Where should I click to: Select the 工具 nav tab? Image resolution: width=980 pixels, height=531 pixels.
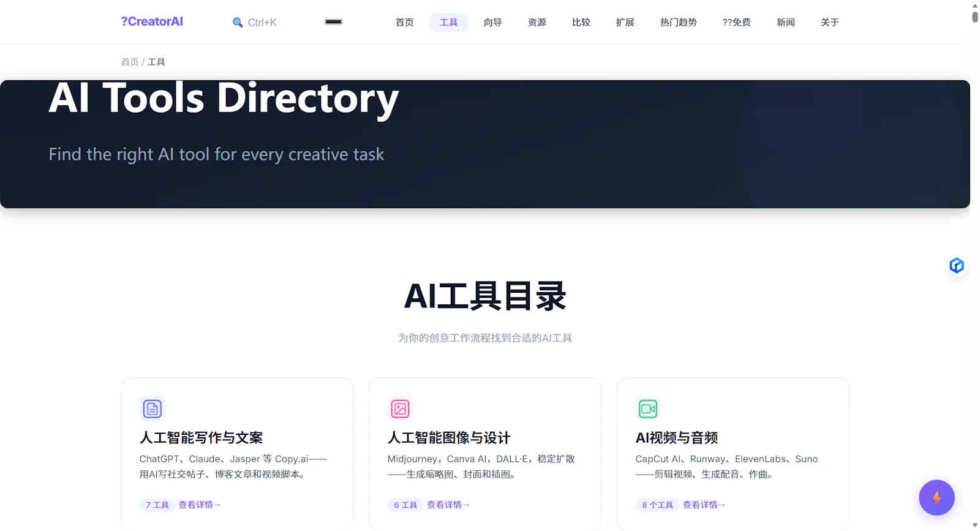448,22
